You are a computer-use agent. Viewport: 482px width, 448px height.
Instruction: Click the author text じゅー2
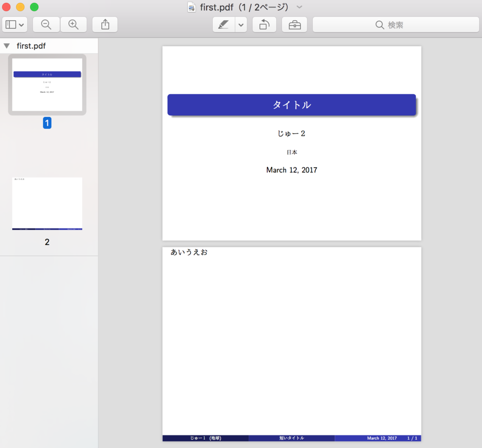pos(291,133)
